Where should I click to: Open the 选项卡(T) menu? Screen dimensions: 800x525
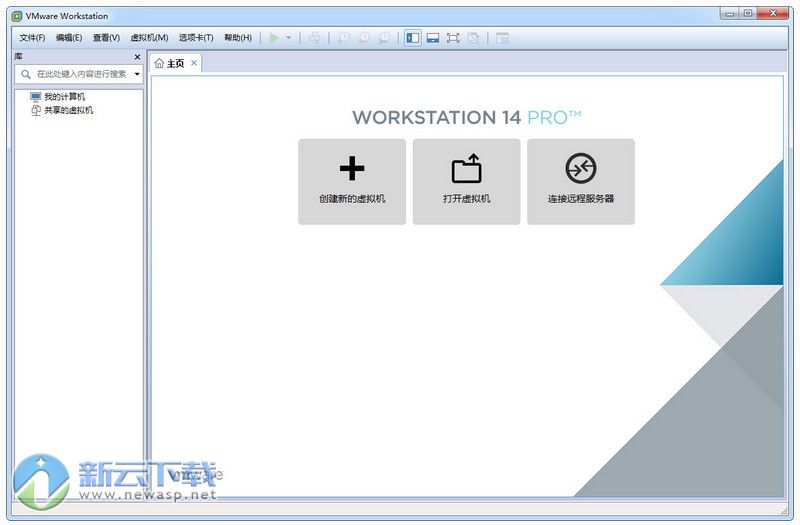click(x=196, y=38)
